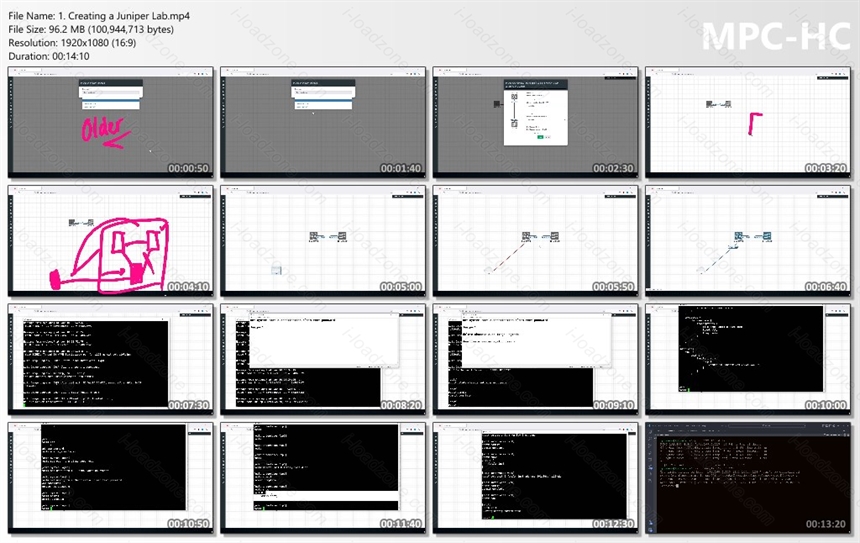Open the thumbnail at 00:04:10
Viewport: 860px width, 543px height.
coord(111,241)
